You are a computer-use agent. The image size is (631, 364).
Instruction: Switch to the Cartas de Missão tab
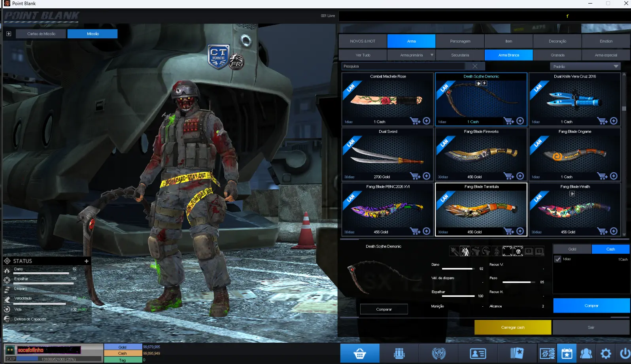(x=41, y=34)
